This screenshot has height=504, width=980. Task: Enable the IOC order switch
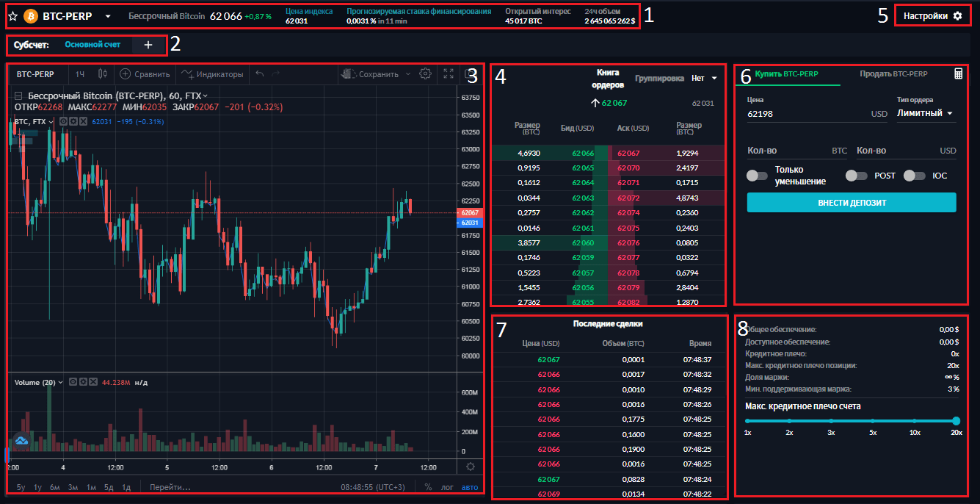click(915, 176)
